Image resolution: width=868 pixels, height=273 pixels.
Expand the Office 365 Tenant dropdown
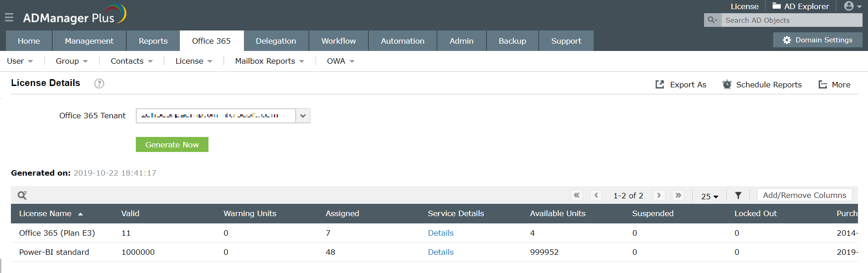[x=303, y=116]
